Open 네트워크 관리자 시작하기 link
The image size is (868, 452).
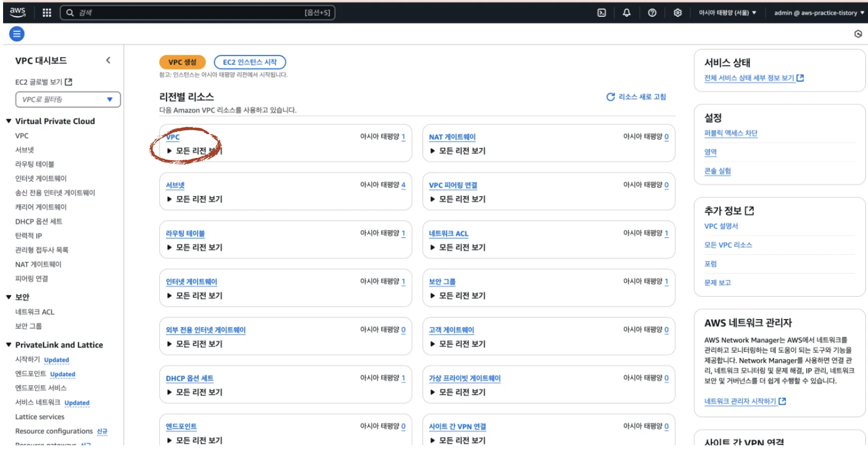coord(740,402)
